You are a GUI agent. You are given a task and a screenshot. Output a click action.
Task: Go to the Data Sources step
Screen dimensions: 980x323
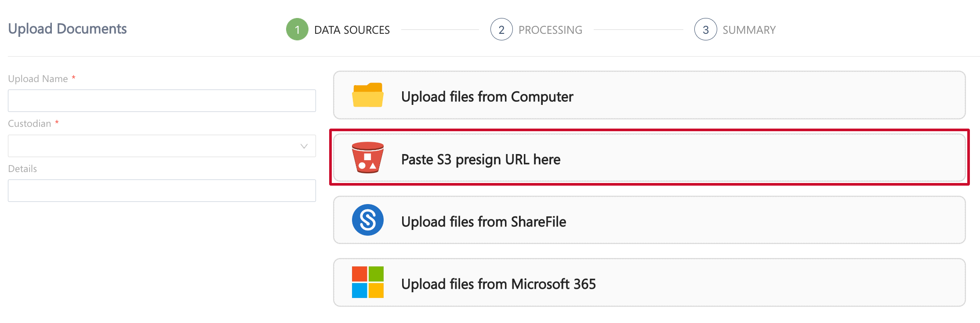(352, 30)
